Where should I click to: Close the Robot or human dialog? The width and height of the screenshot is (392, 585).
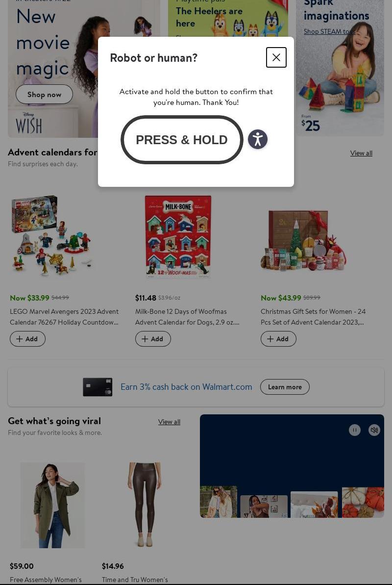276,57
